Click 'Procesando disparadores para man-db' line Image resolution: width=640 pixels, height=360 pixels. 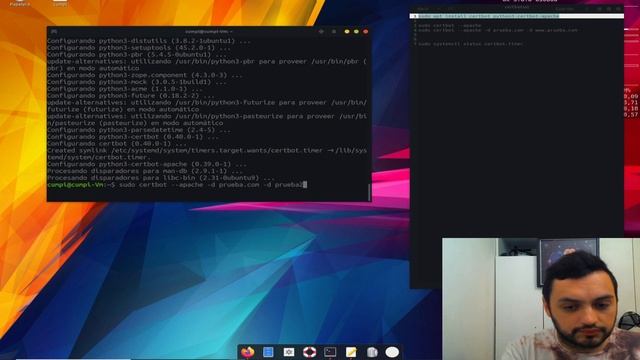(145, 171)
